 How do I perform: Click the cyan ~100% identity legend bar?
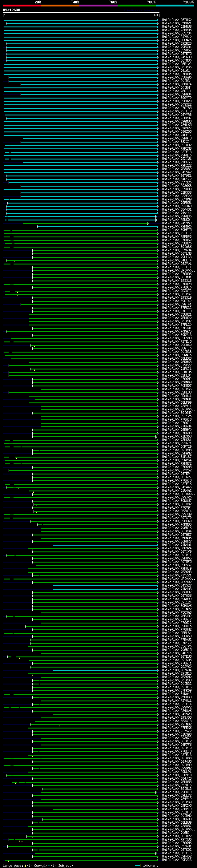175,6
